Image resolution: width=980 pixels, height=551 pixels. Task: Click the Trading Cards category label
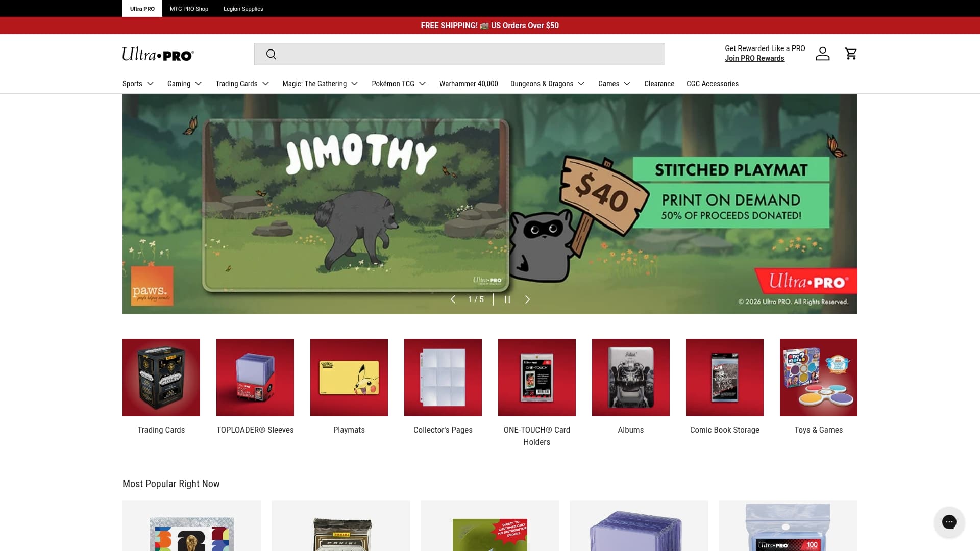point(161,430)
